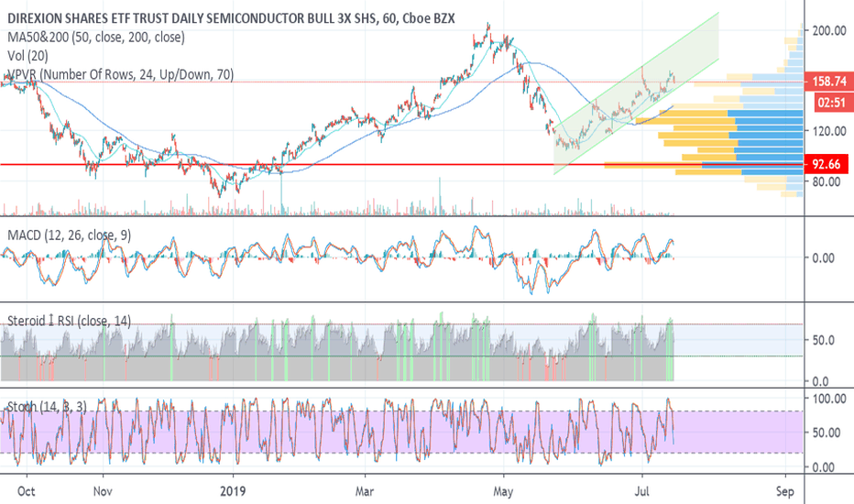Image resolution: width=854 pixels, height=504 pixels.
Task: Select the red horizontal line at 92.66
Action: [402, 164]
